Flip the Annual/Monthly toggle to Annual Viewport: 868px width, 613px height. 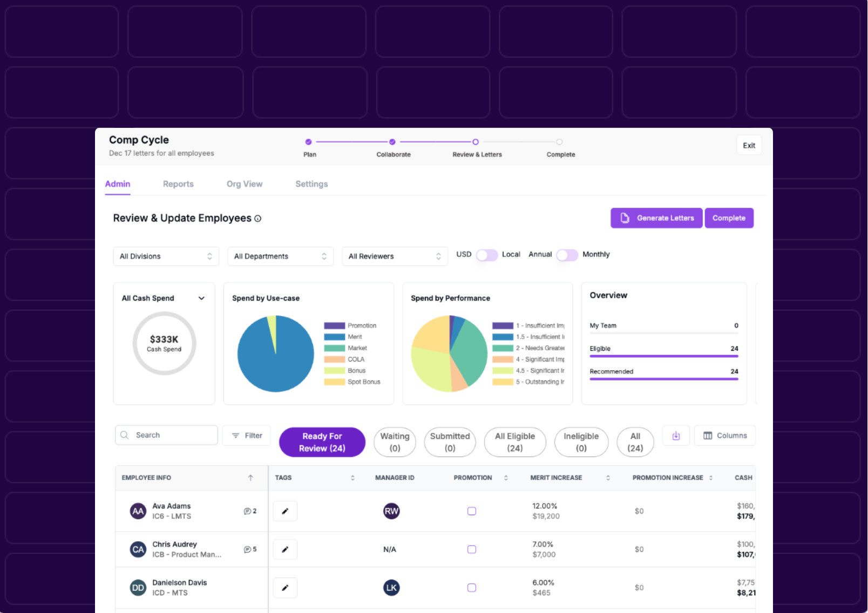click(x=567, y=255)
